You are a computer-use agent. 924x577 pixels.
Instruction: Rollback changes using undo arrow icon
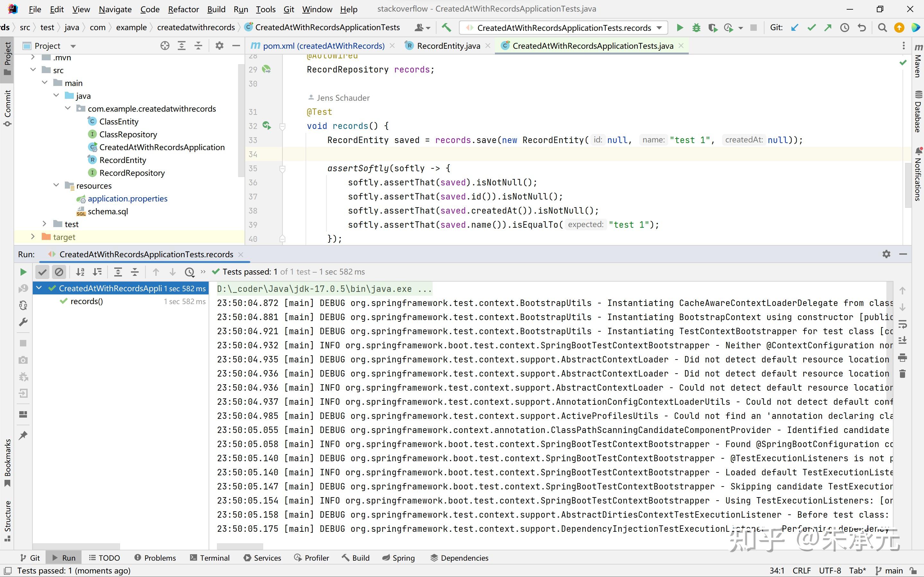(861, 28)
